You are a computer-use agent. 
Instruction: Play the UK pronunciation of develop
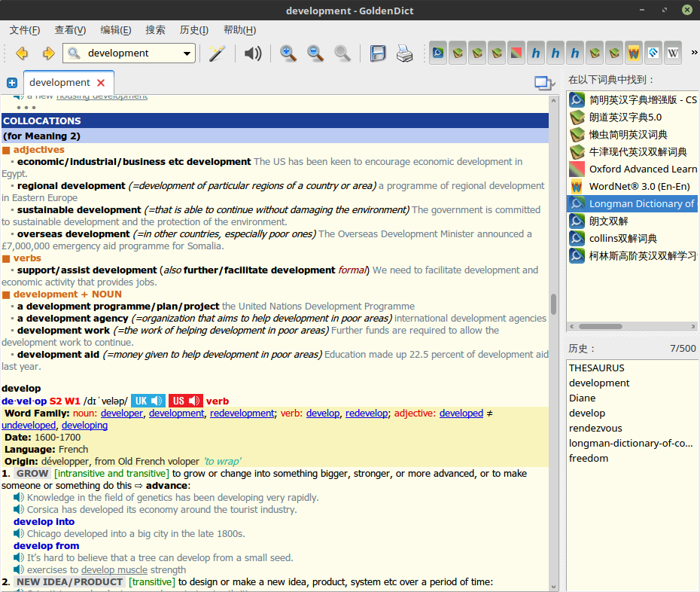pyautogui.click(x=148, y=401)
